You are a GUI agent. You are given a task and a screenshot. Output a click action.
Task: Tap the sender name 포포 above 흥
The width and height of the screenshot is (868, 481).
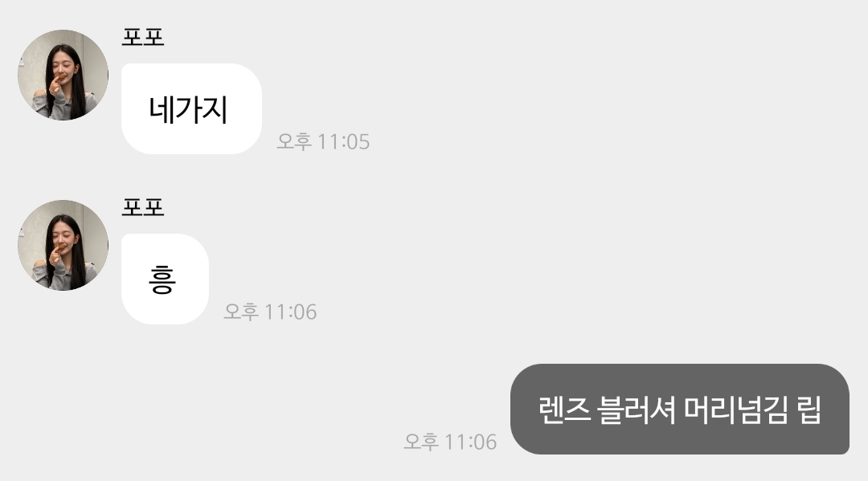point(143,207)
